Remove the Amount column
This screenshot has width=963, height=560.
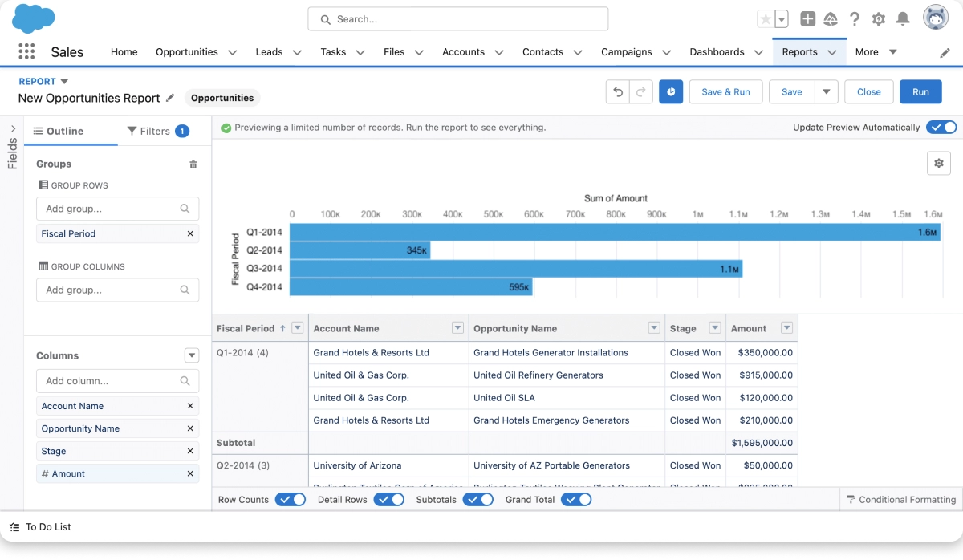coord(190,473)
